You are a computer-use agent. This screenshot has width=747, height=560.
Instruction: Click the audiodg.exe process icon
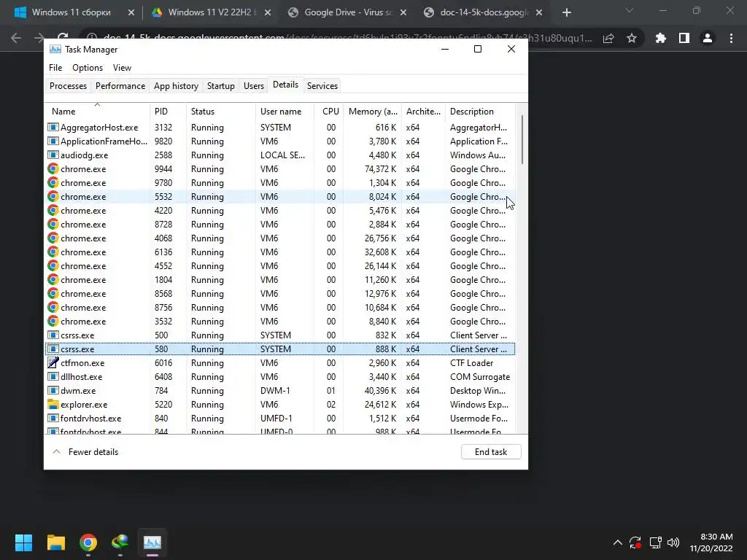coord(53,155)
